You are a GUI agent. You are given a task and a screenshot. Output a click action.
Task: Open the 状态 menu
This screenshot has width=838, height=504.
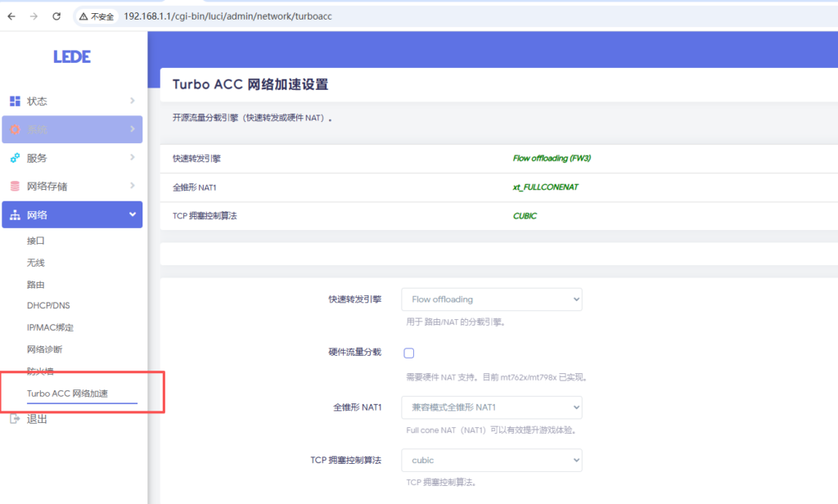pos(72,101)
